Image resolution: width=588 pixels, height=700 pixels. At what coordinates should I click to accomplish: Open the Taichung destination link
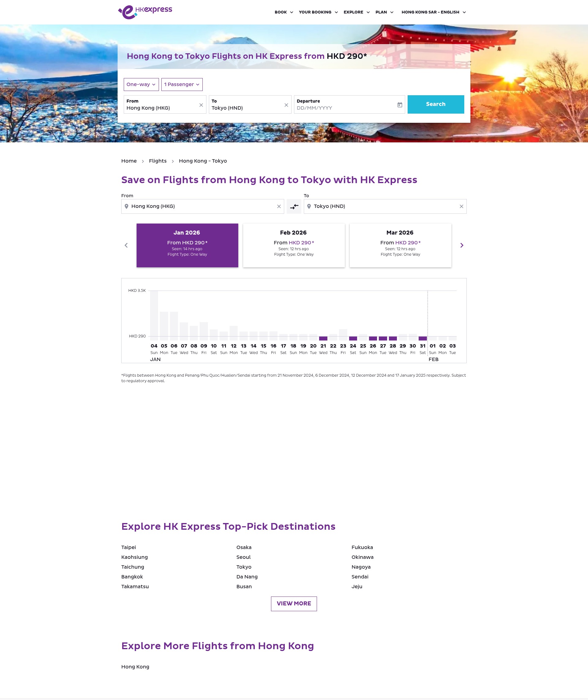coord(133,567)
